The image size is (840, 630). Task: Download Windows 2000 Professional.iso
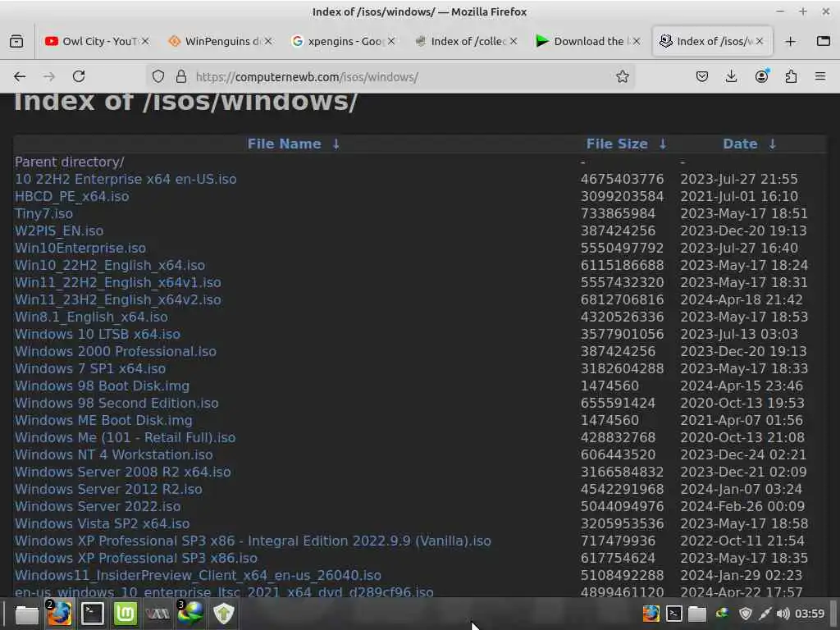click(x=116, y=351)
